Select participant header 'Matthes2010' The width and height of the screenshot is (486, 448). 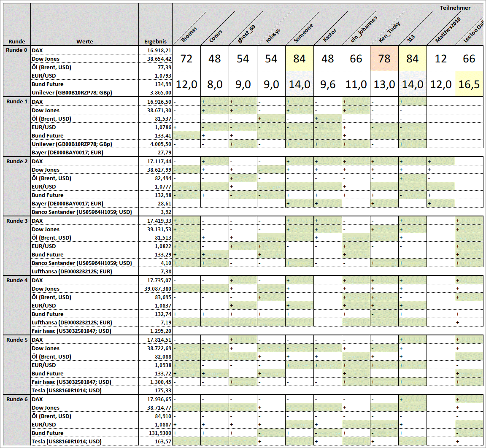tap(448, 30)
